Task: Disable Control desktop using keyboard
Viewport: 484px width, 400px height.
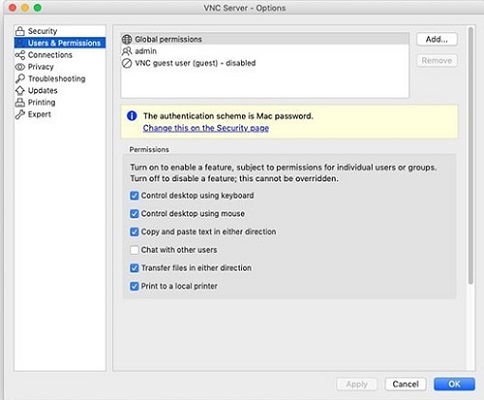Action: pyautogui.click(x=134, y=195)
